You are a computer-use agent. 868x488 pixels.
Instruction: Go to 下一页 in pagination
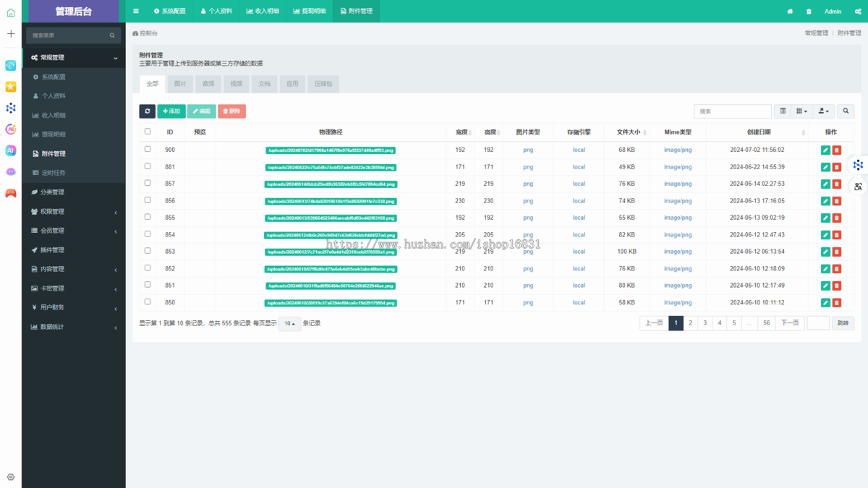pyautogui.click(x=790, y=323)
